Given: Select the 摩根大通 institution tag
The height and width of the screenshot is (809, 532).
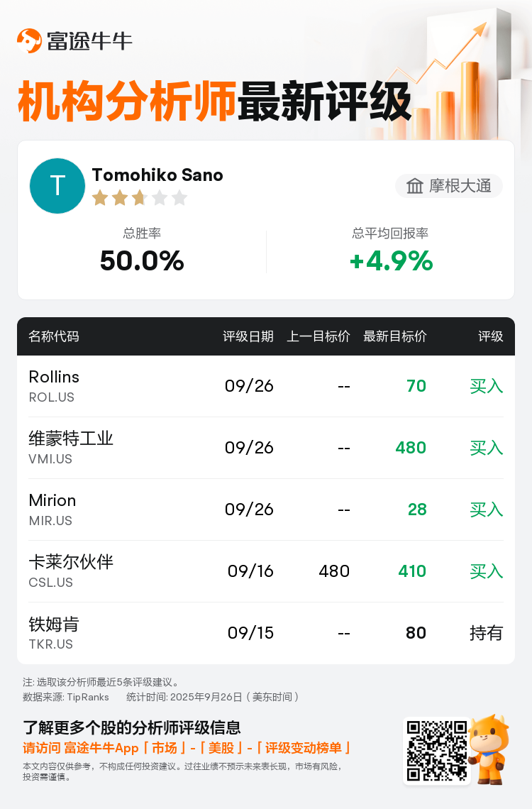Looking at the screenshot, I should pos(449,186).
